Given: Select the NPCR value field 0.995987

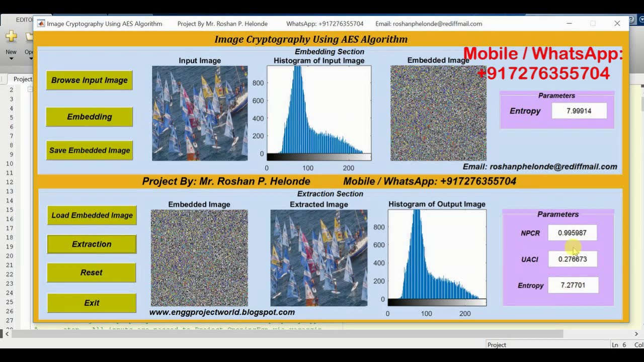Looking at the screenshot, I should pos(573,233).
